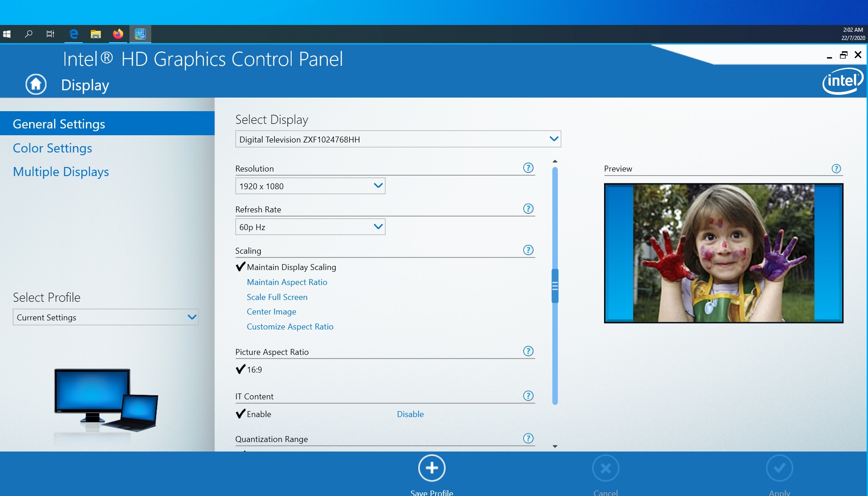Select 16:9 picture aspect ratio
Image resolution: width=868 pixels, height=496 pixels.
249,369
